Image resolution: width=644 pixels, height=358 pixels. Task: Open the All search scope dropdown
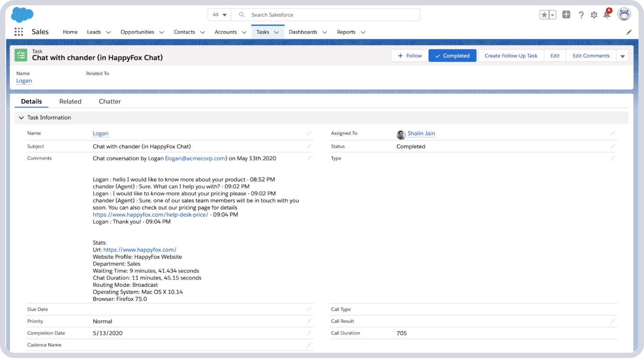click(x=220, y=15)
